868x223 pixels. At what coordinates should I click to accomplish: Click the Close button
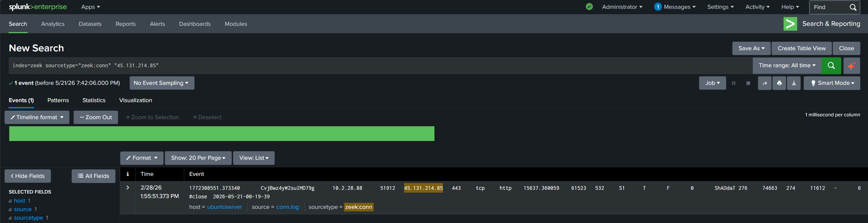click(x=846, y=49)
